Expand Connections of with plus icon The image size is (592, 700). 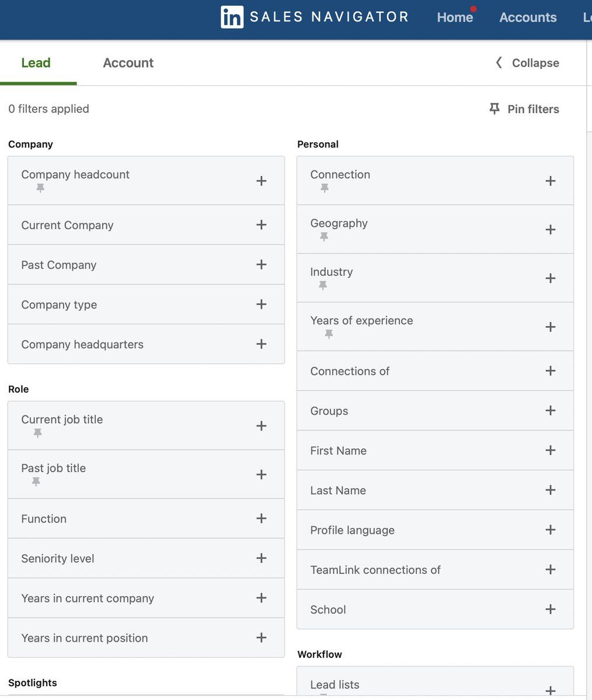point(551,370)
